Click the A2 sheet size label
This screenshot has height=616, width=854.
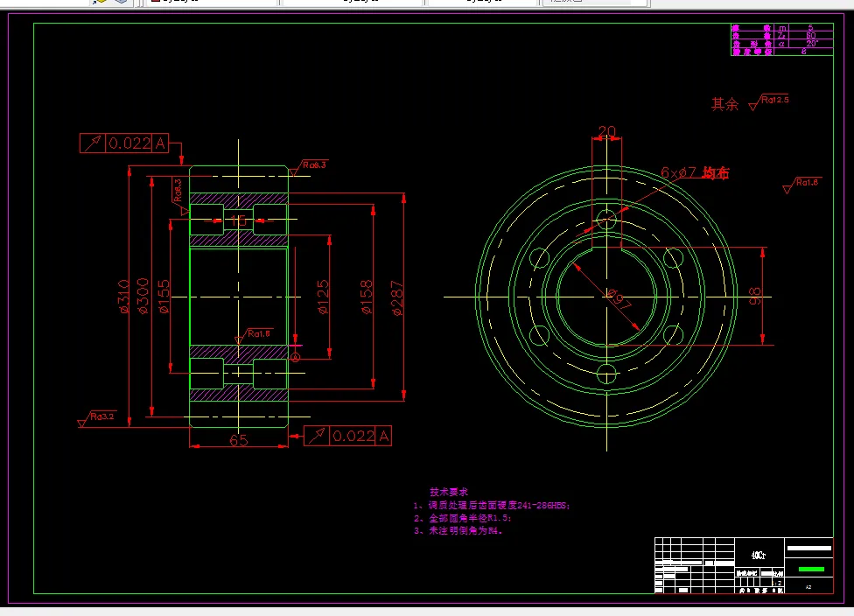coord(808,587)
